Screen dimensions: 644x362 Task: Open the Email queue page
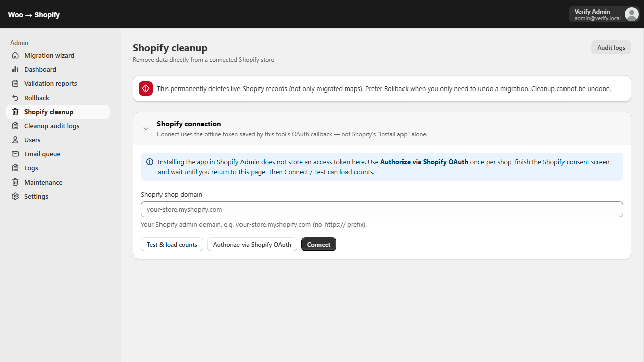[58, 154]
